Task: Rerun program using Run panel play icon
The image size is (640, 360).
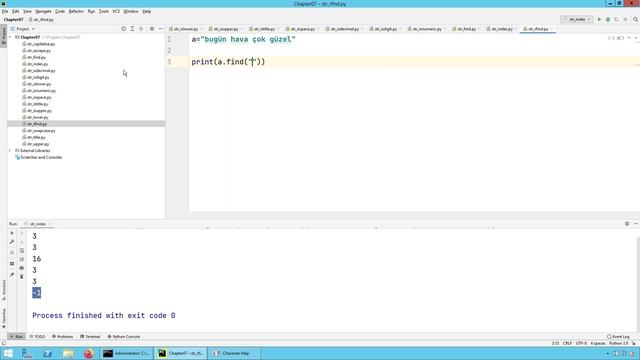Action: [x=12, y=233]
